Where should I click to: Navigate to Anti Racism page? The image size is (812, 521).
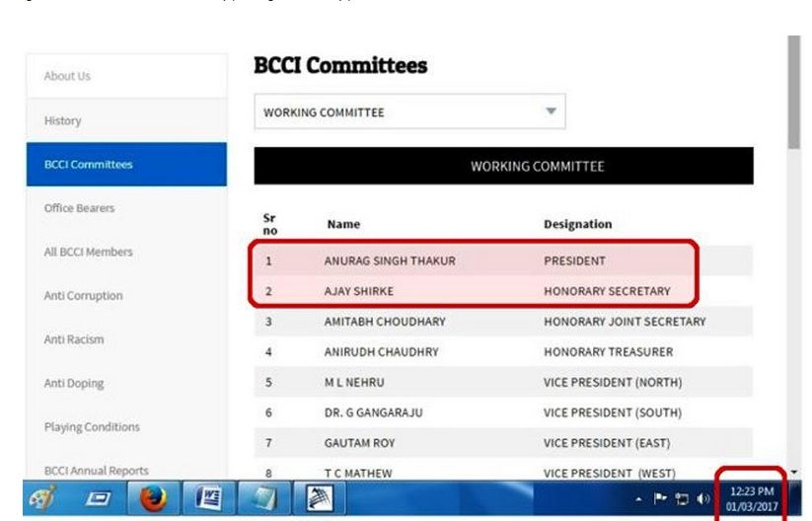74,339
